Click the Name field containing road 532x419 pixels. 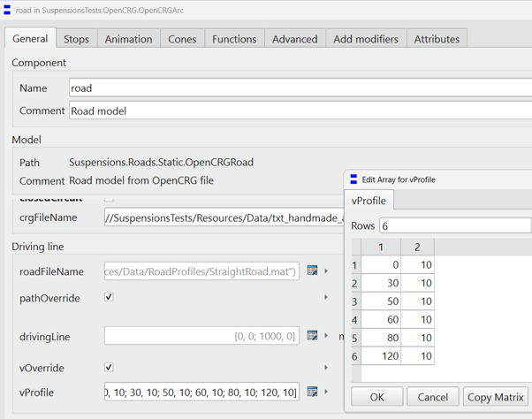pyautogui.click(x=300, y=88)
